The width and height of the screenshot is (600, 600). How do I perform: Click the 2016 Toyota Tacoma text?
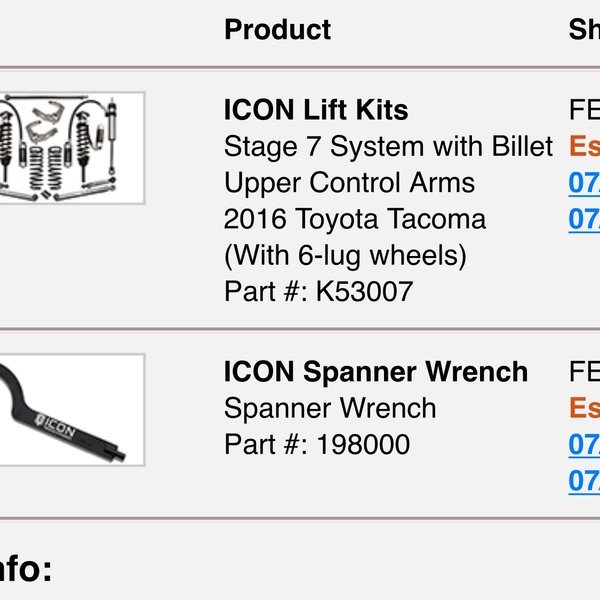click(x=355, y=219)
